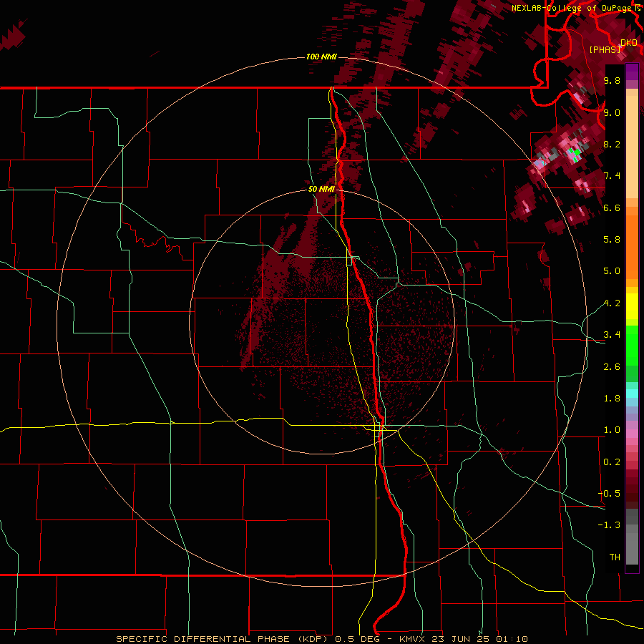Click the 0.2 scale value

[612, 462]
